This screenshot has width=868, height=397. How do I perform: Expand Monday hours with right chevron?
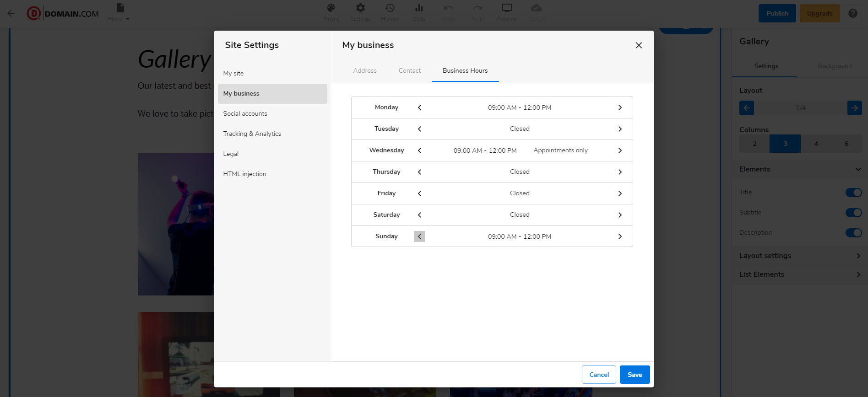tap(620, 107)
